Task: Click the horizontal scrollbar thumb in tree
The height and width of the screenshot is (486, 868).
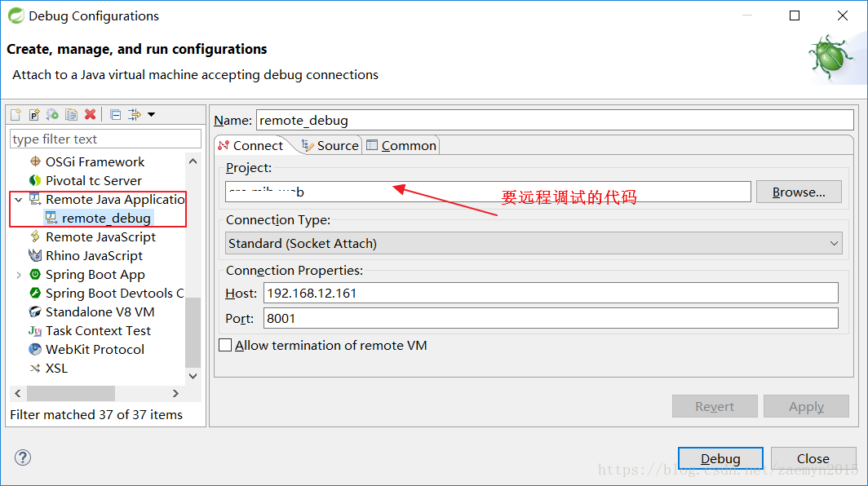Action: click(71, 394)
